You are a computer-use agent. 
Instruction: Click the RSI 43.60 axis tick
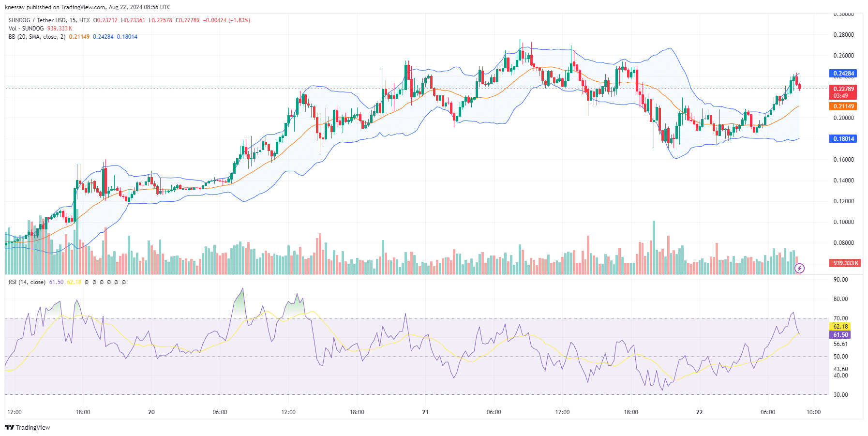click(x=840, y=369)
